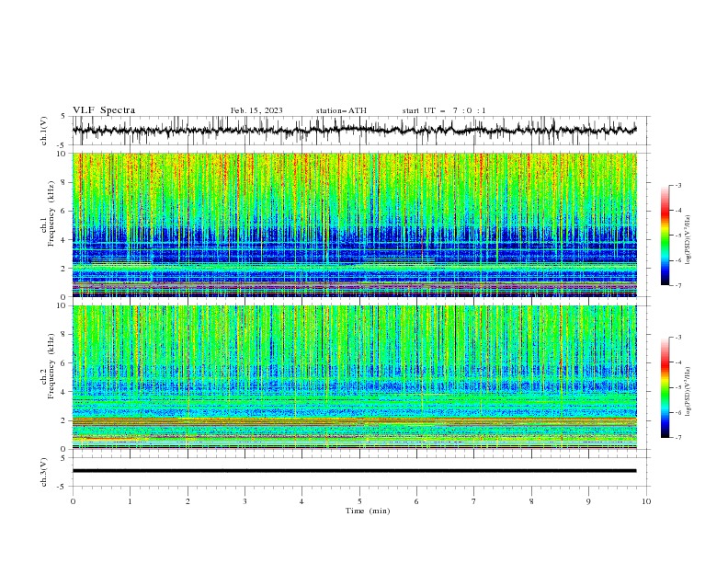Click the "-3" tick on ch.1 colorbar
The height and width of the screenshot is (563, 728).
coord(677,185)
